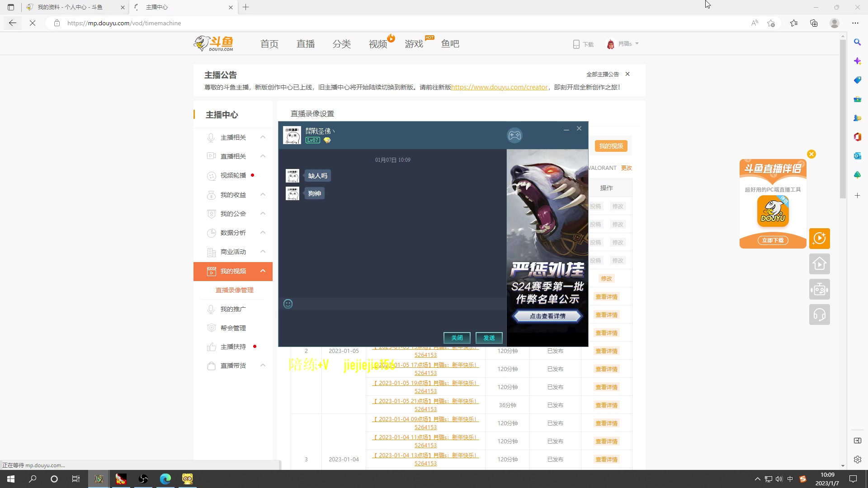The image size is (868, 488).
Task: Click the download client icon in top bar
Action: pyautogui.click(x=576, y=44)
